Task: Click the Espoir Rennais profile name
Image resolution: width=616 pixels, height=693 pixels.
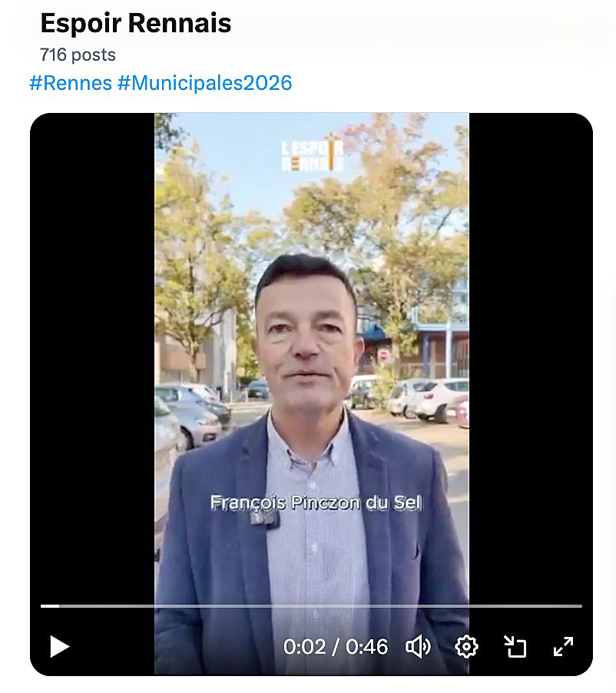Action: [x=136, y=23]
